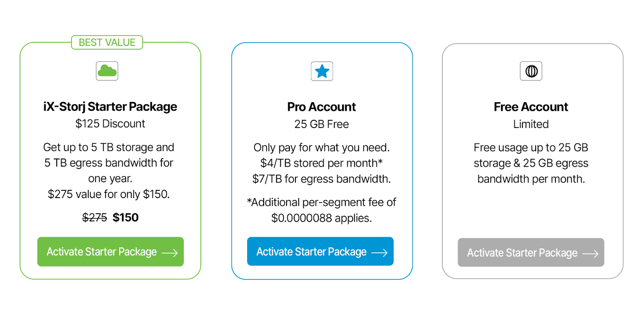Activate the Free Account gray button
The height and width of the screenshot is (322, 644).
[531, 252]
